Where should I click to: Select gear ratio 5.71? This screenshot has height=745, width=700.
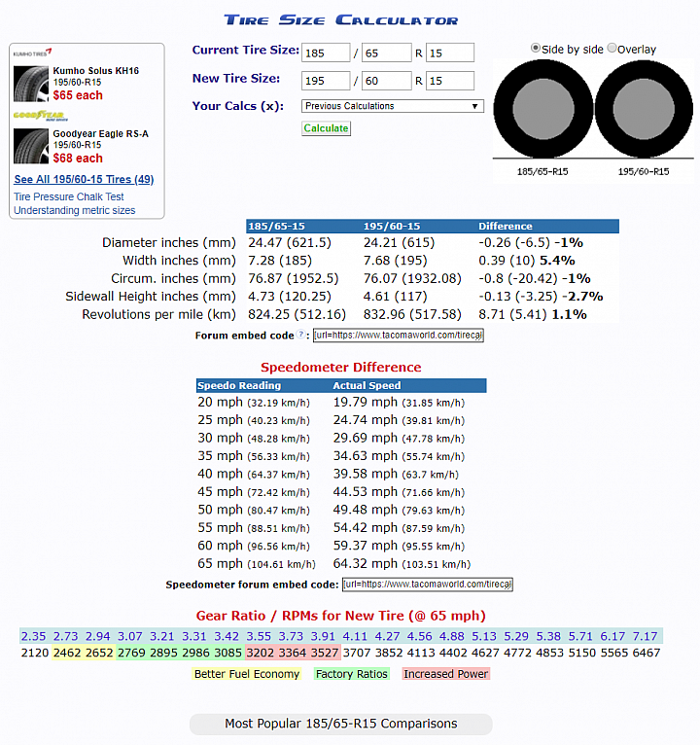[x=580, y=636]
